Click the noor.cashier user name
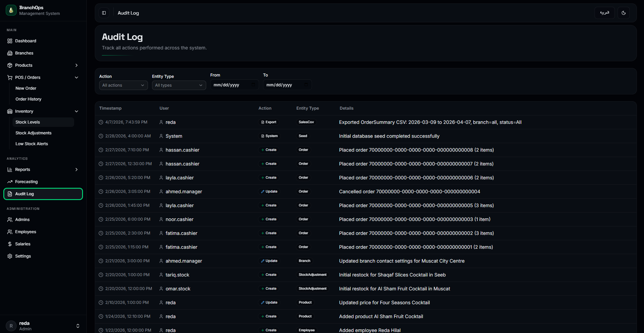 pos(179,219)
